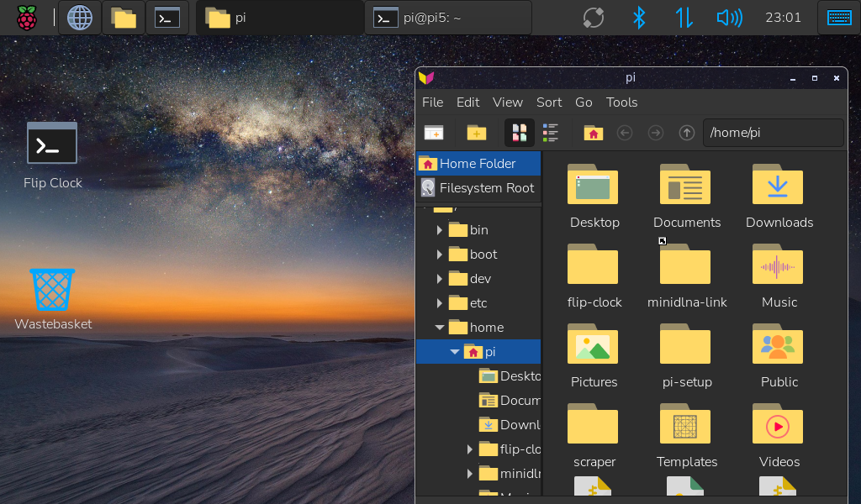Switch to icon view mode
Viewport: 861px width, 504px height.
[x=520, y=133]
